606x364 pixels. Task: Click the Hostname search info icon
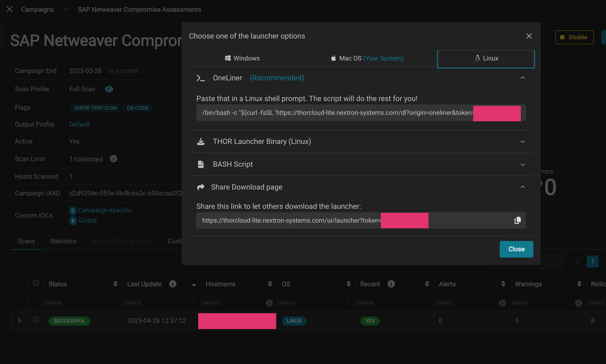(269, 303)
